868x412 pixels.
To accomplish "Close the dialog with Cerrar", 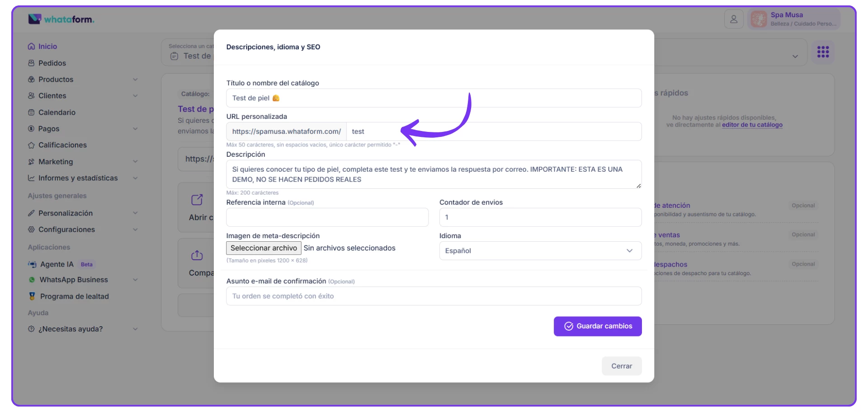I will [x=621, y=366].
